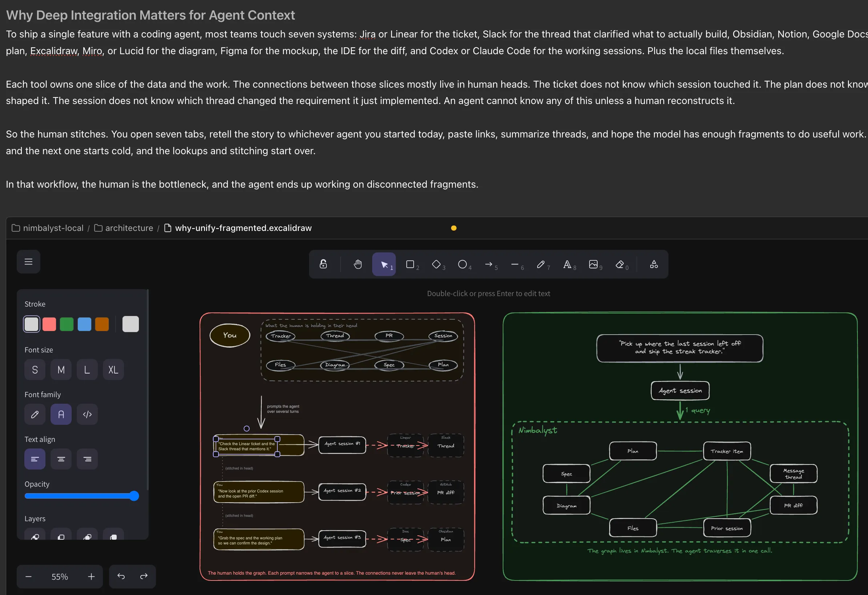Set font size to S
Viewport: 868px width, 595px height.
pos(35,370)
